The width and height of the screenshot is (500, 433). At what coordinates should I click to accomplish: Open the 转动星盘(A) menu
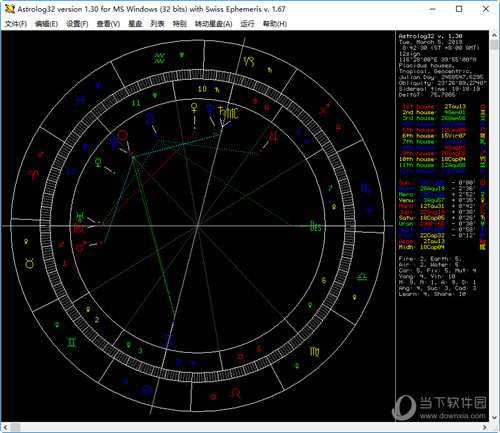tap(213, 24)
